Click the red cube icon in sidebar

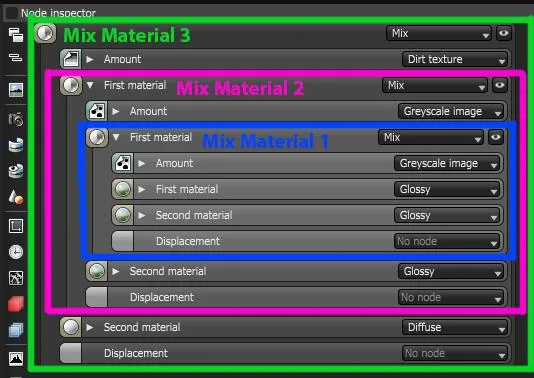click(x=16, y=304)
